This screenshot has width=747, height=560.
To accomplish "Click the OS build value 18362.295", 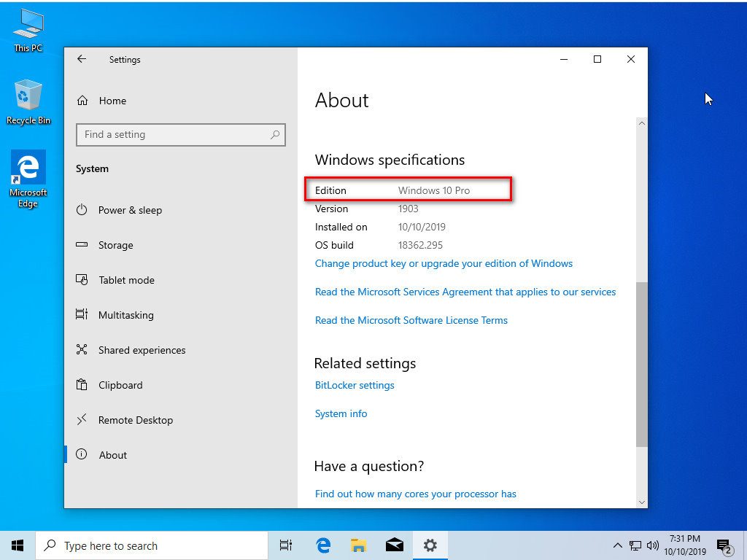I will click(420, 245).
